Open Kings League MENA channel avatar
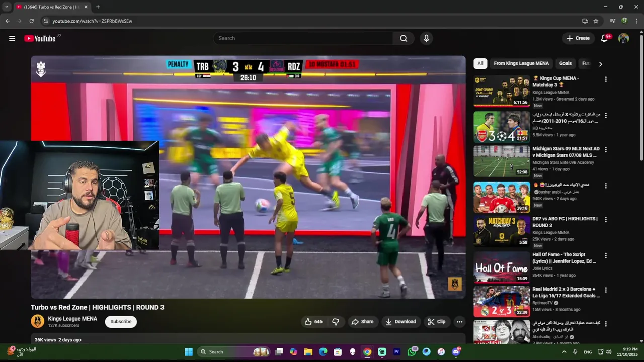 (x=37, y=321)
